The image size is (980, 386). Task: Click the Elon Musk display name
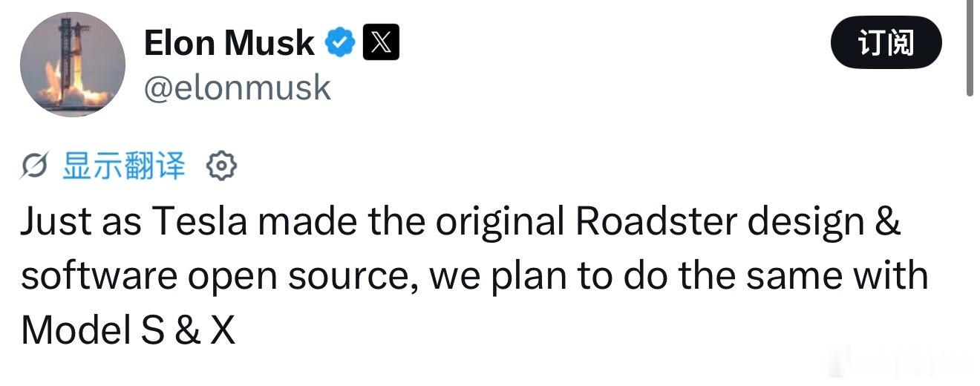coord(229,43)
